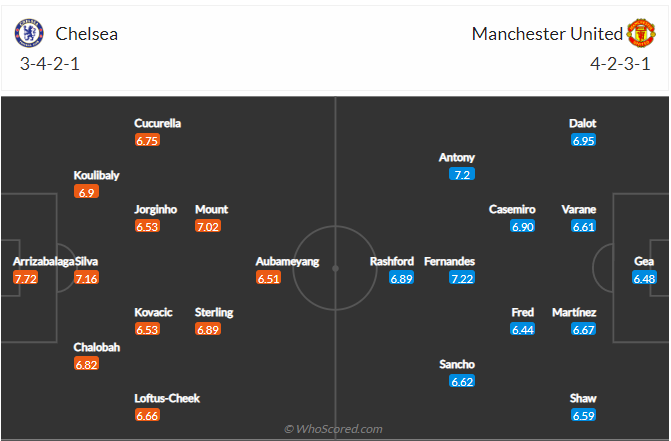The width and height of the screenshot is (671, 441).
Task: Select Dalot's 6.95 rating badge
Action: tap(583, 141)
